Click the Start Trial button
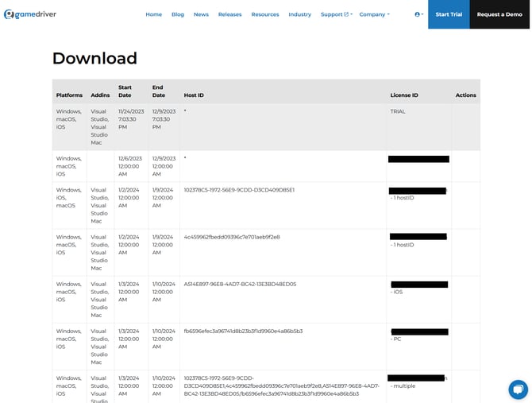This screenshot has width=532, height=403. tap(449, 14)
